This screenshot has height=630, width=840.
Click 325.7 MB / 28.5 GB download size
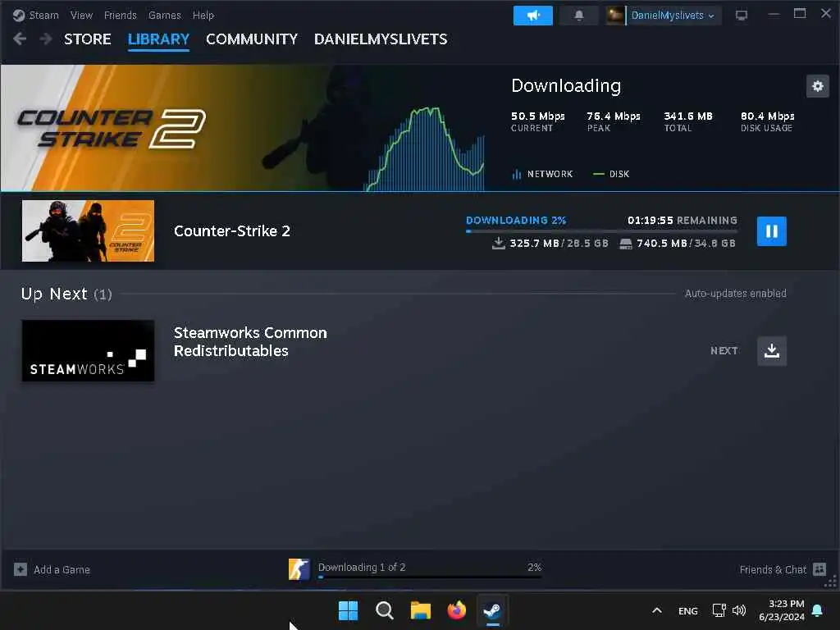point(550,243)
